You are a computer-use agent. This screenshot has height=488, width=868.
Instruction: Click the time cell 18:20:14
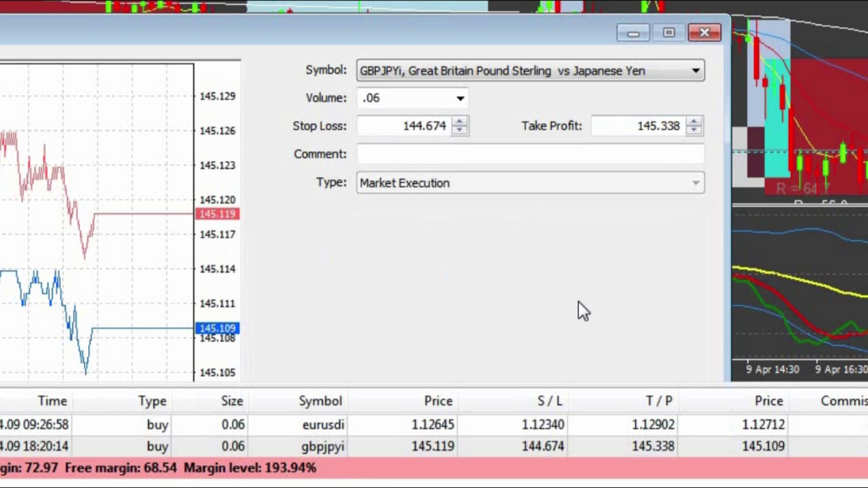[x=34, y=447]
